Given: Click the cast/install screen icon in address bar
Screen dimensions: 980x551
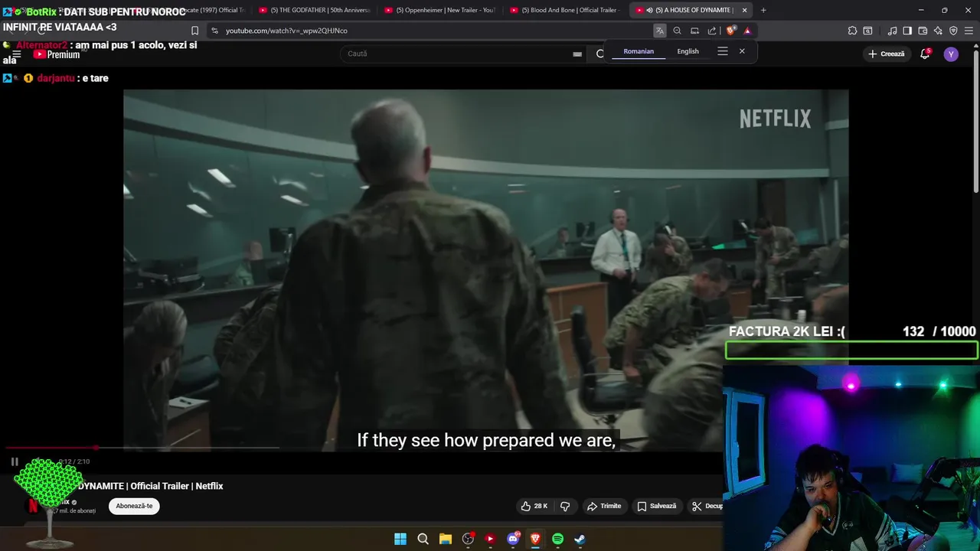Looking at the screenshot, I should (x=694, y=31).
